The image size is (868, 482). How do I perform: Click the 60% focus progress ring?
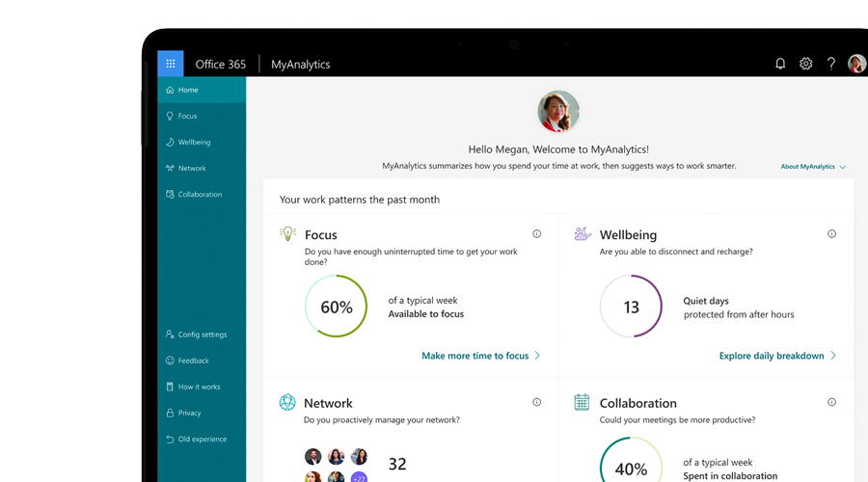[x=336, y=306]
